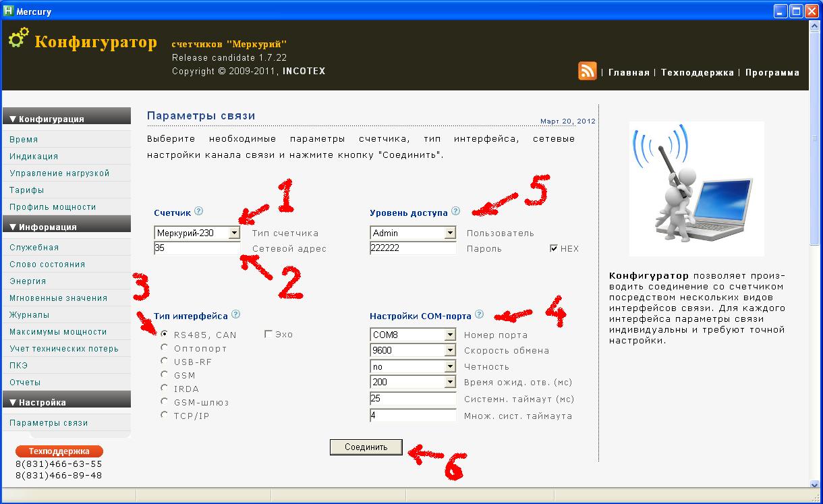Open help icon next to Тип интерфейса
Viewport: 823px width, 504px height.
(235, 314)
